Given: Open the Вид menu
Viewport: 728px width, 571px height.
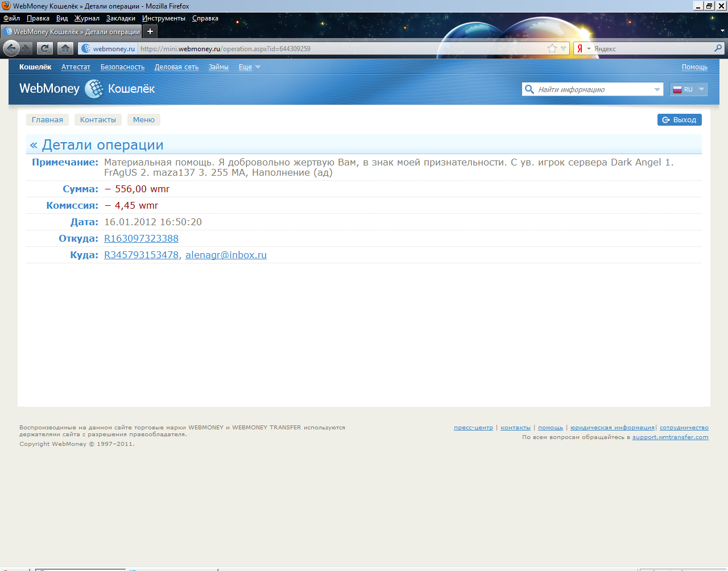Looking at the screenshot, I should click(62, 18).
